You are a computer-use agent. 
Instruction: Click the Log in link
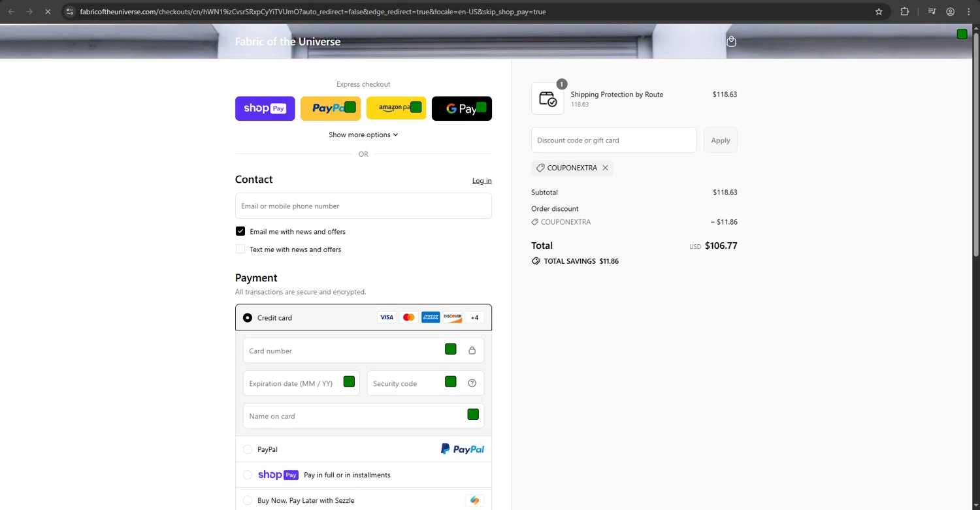pos(482,181)
